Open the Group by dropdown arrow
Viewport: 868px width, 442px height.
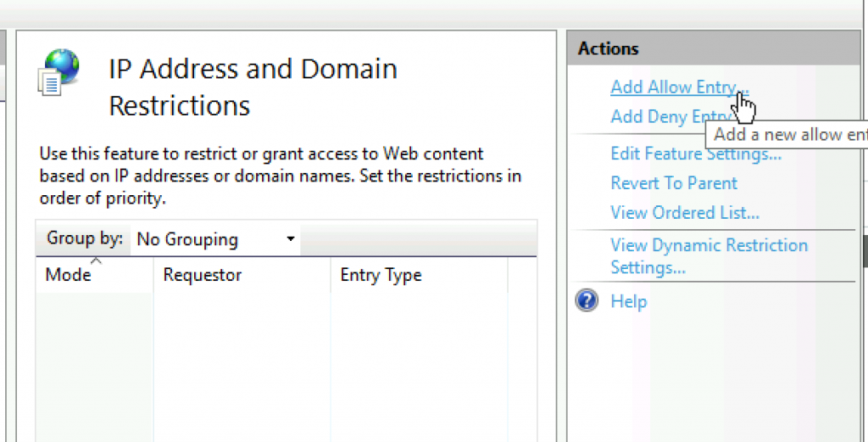pyautogui.click(x=291, y=239)
